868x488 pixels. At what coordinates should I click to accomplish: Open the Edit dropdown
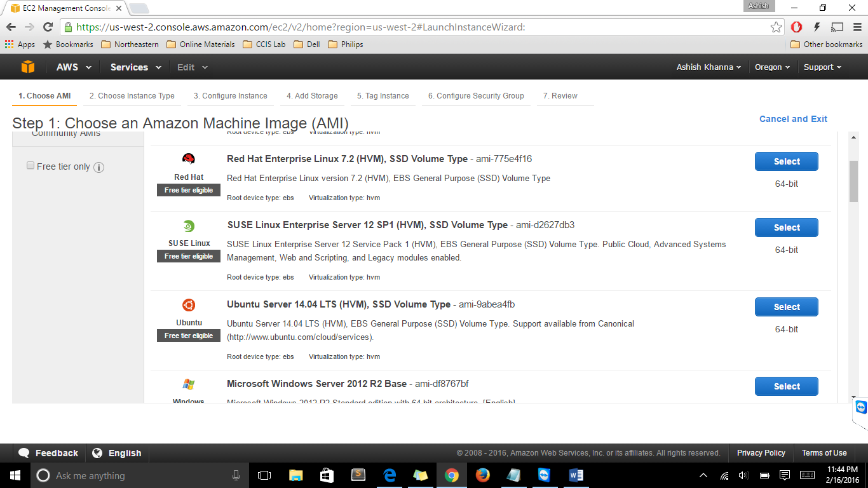pyautogui.click(x=192, y=67)
